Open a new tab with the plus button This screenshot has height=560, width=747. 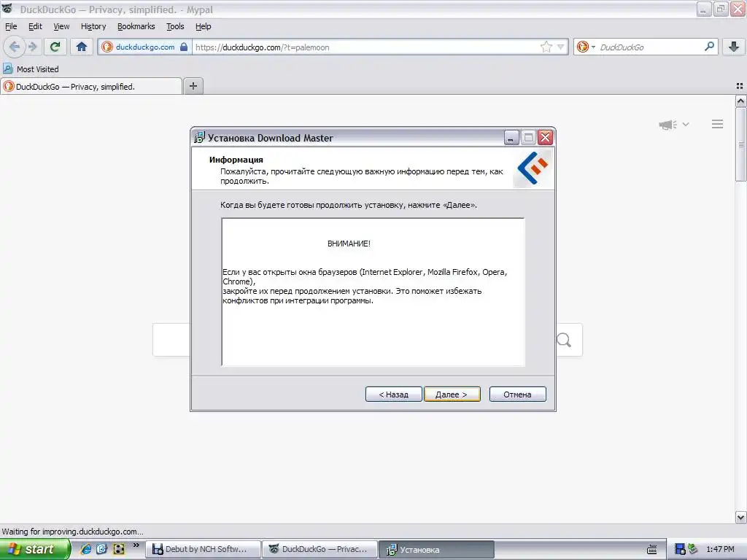coord(193,86)
